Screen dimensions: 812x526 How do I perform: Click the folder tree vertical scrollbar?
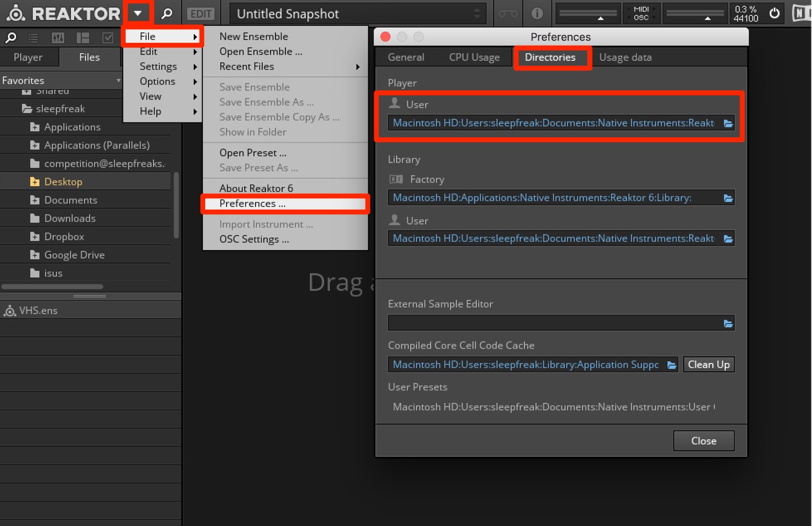pos(176,205)
